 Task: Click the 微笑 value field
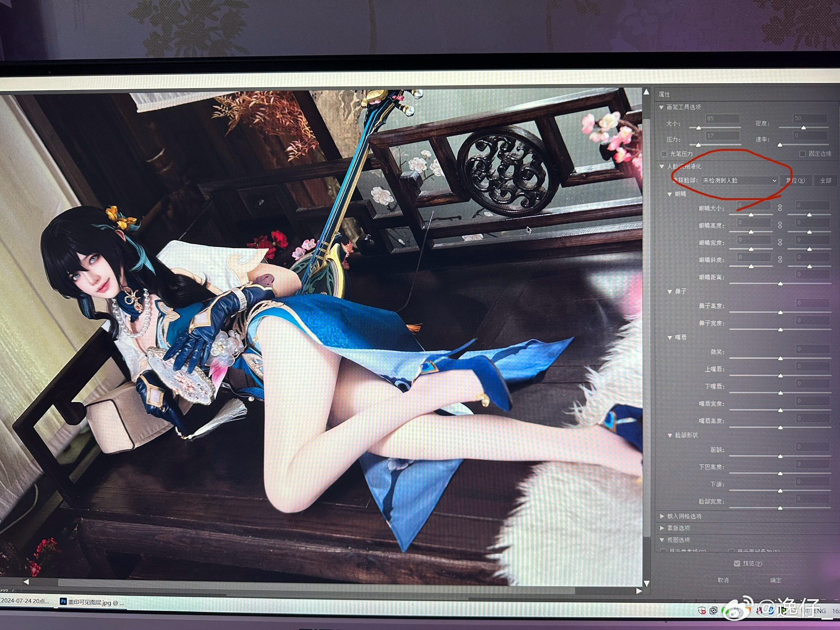click(812, 349)
